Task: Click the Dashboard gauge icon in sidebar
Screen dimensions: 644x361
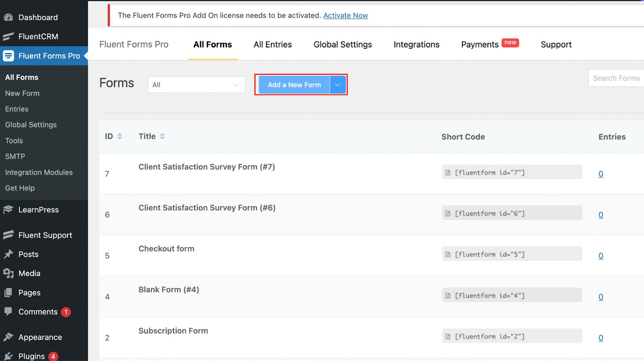Action: [x=8, y=17]
